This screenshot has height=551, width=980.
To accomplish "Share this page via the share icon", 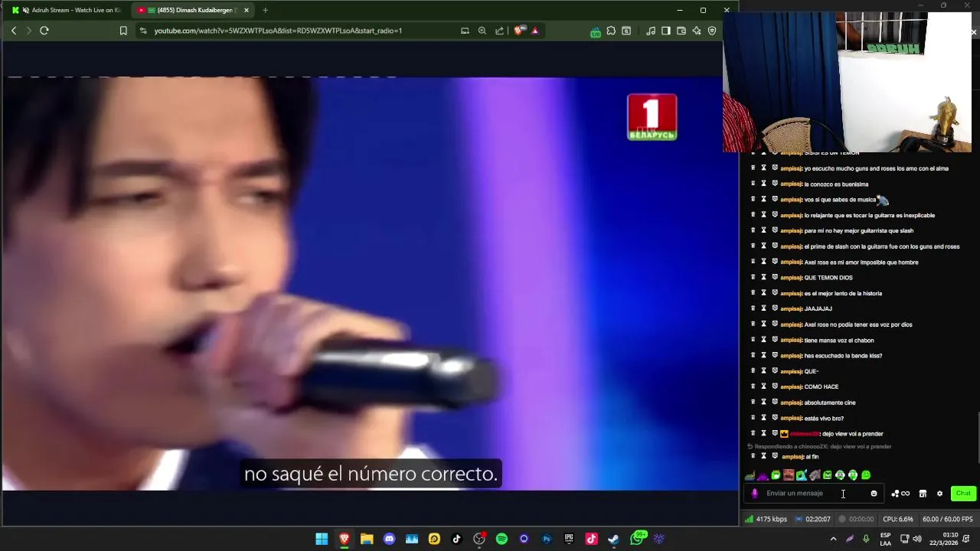I will [x=500, y=31].
